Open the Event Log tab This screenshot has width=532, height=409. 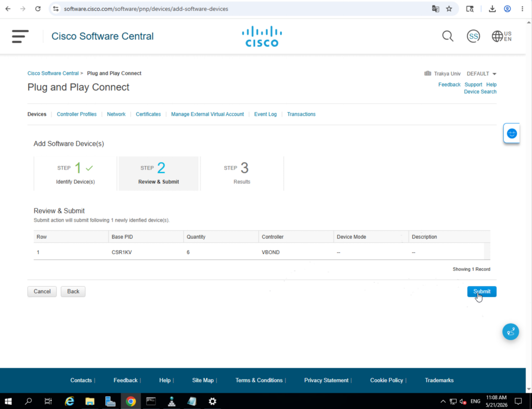[265, 114]
